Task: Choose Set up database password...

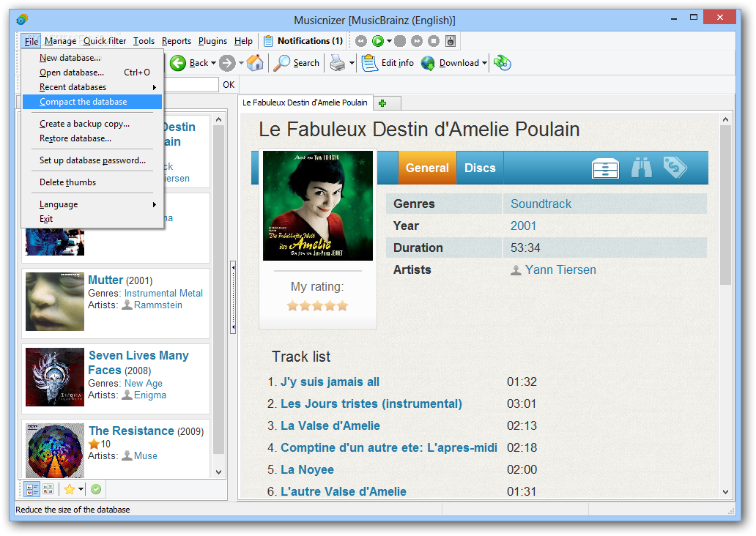Action: click(x=92, y=160)
